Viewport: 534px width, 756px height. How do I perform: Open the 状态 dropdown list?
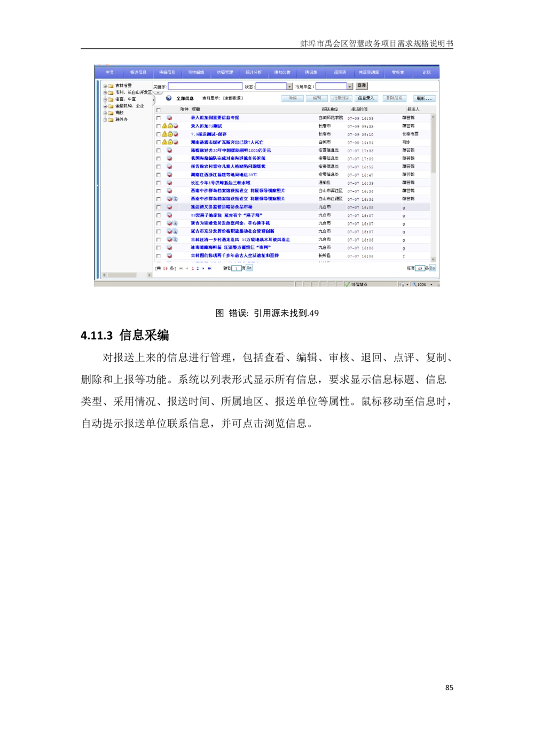pyautogui.click(x=289, y=87)
